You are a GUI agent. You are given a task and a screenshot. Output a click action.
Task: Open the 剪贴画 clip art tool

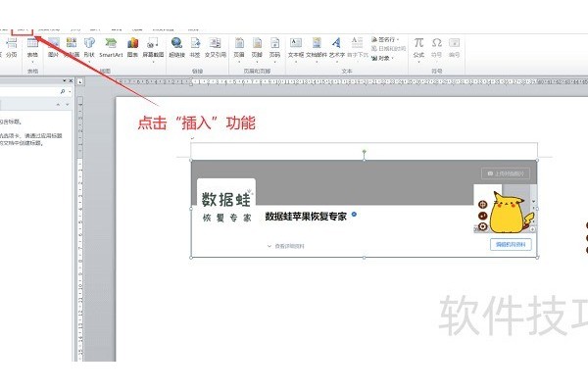[x=72, y=47]
